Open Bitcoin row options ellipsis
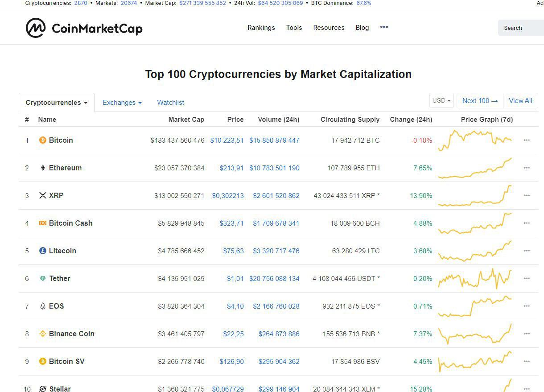Viewport: 544px width, 392px height. point(527,140)
